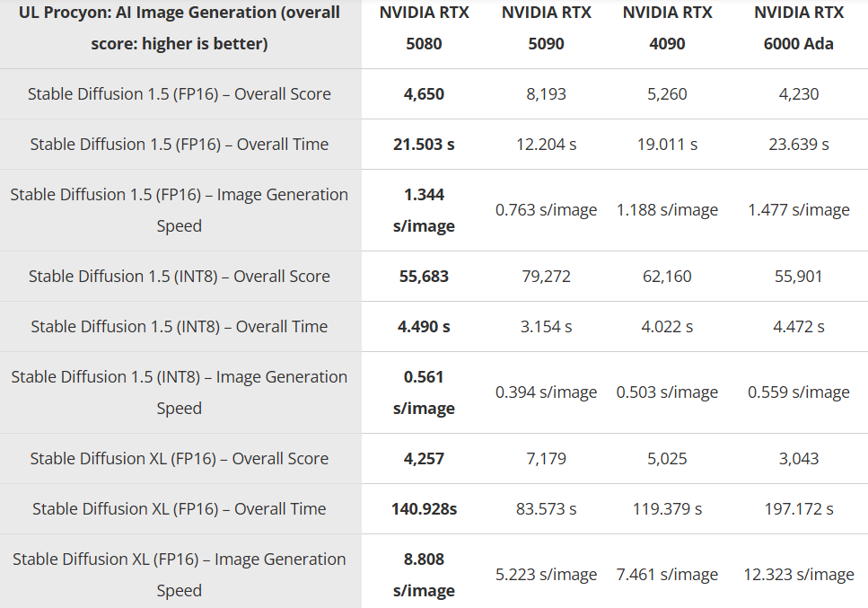Screen dimensions: 868x608
Task: Select the NVIDIA RTX 6000 Ada header
Action: pyautogui.click(x=799, y=28)
